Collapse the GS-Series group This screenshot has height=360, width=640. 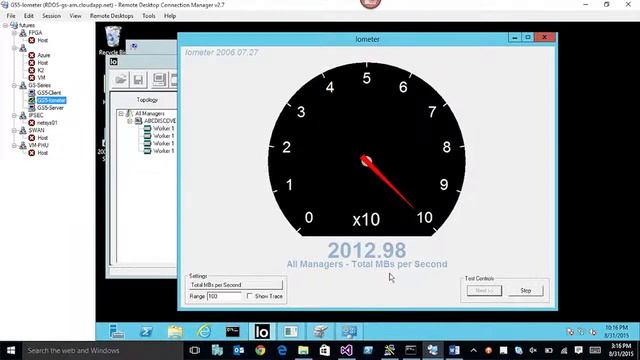[14, 85]
